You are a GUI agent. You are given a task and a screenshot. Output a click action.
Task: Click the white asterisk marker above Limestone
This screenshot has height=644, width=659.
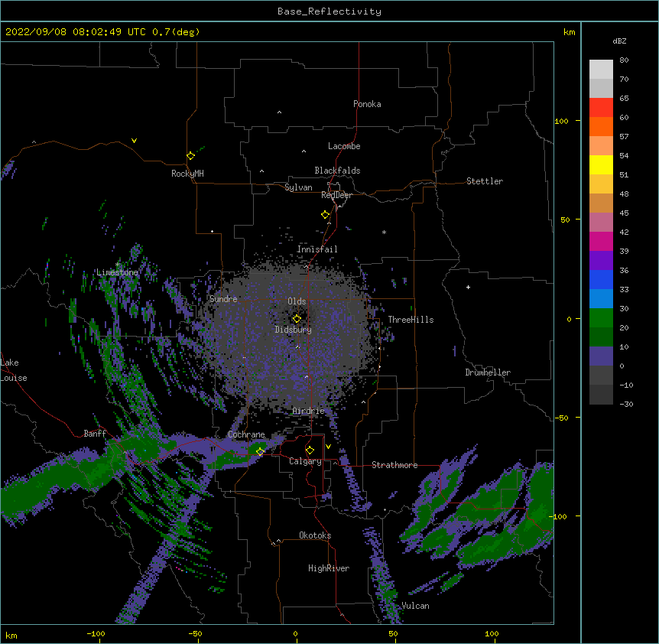[x=117, y=265]
